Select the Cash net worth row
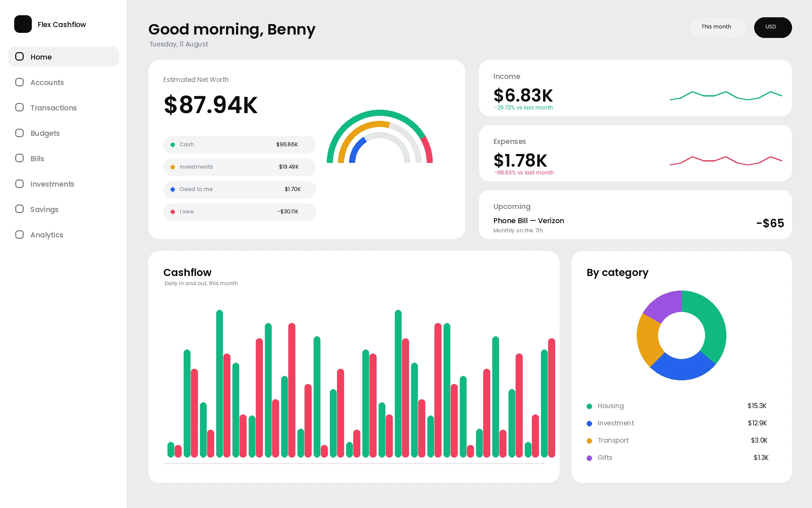Image resolution: width=812 pixels, height=508 pixels. coord(240,145)
